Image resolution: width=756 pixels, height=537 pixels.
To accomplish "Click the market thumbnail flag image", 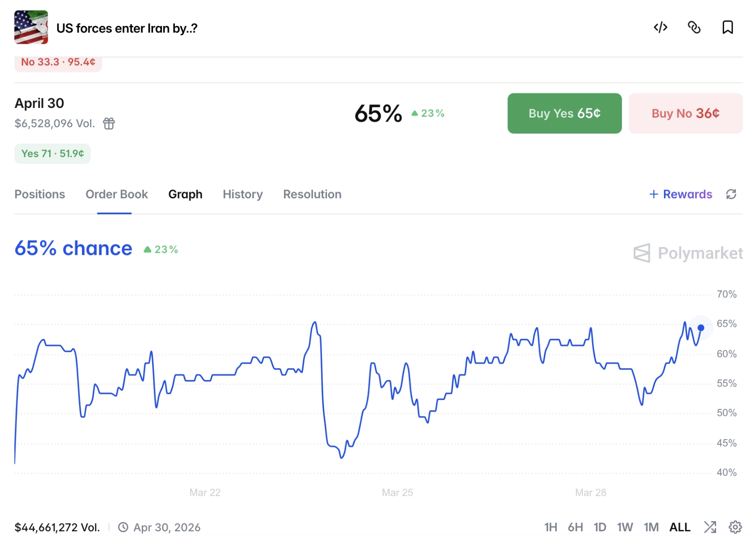I will [31, 27].
